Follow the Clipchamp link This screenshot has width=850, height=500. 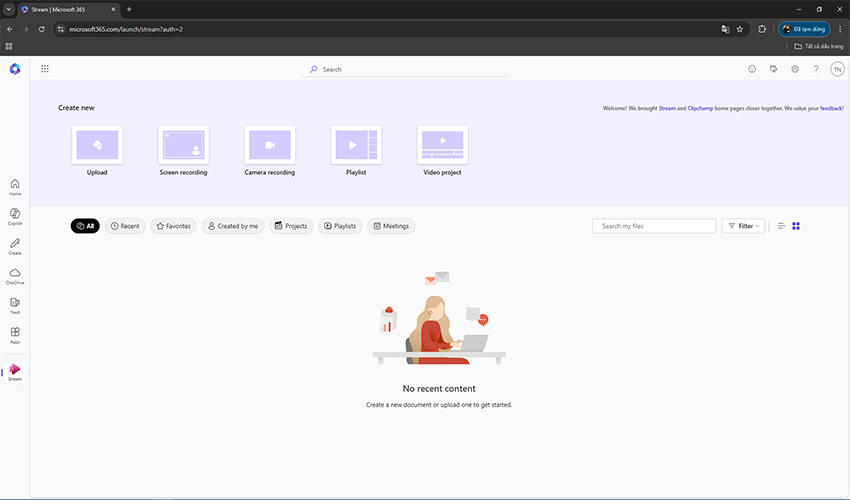700,108
